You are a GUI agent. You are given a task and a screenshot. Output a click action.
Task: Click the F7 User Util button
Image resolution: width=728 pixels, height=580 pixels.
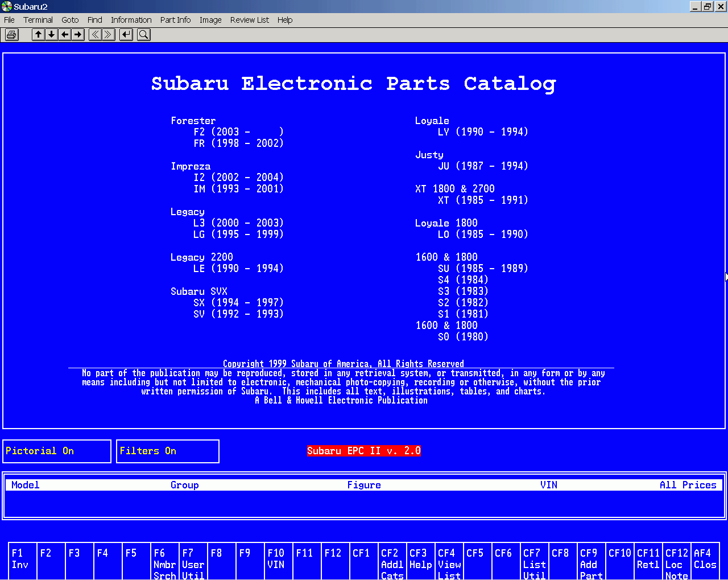193,561
